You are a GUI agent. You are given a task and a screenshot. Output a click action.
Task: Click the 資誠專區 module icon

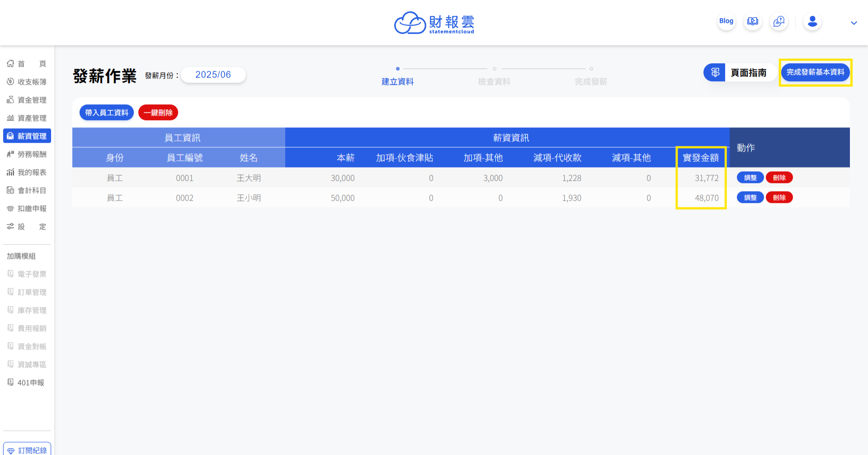pyautogui.click(x=10, y=364)
